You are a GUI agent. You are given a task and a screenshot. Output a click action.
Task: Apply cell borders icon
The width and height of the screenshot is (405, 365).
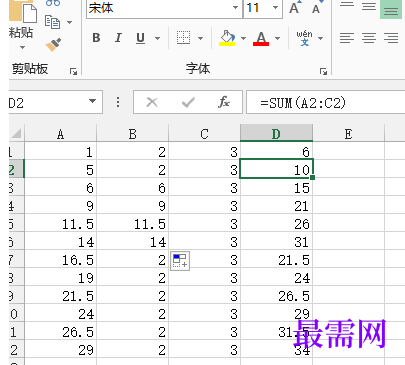(183, 38)
